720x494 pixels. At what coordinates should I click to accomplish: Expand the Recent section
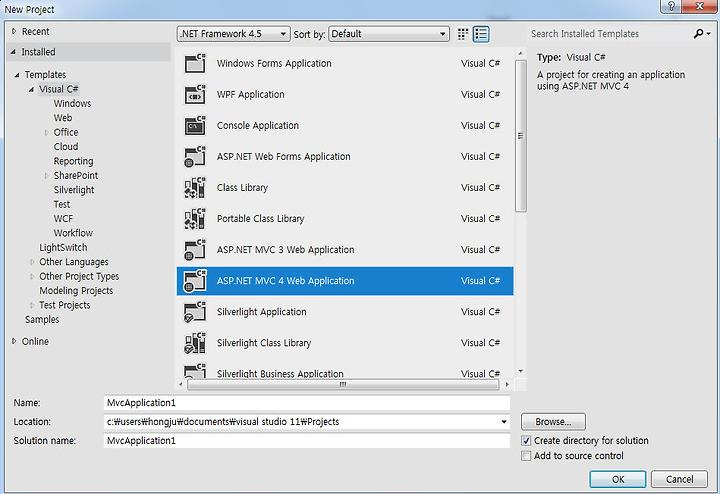click(x=14, y=32)
